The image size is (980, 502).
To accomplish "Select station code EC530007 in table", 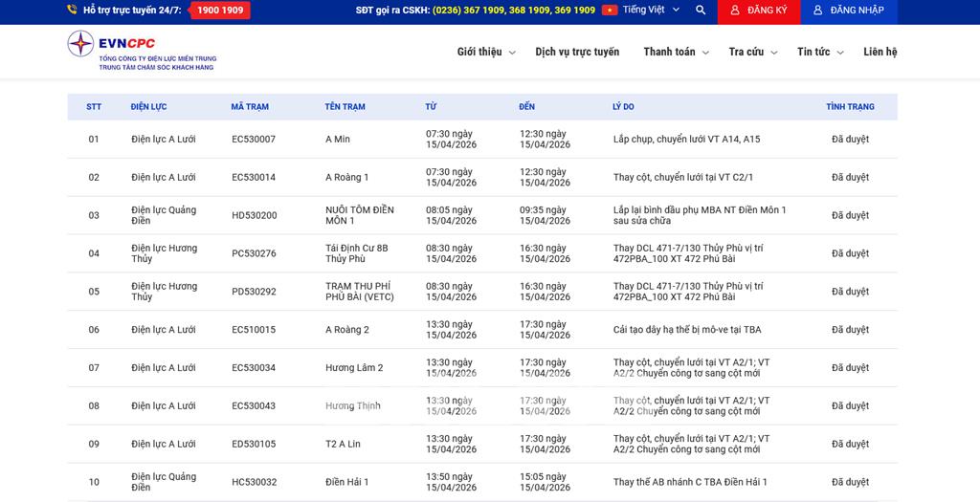I will point(254,140).
